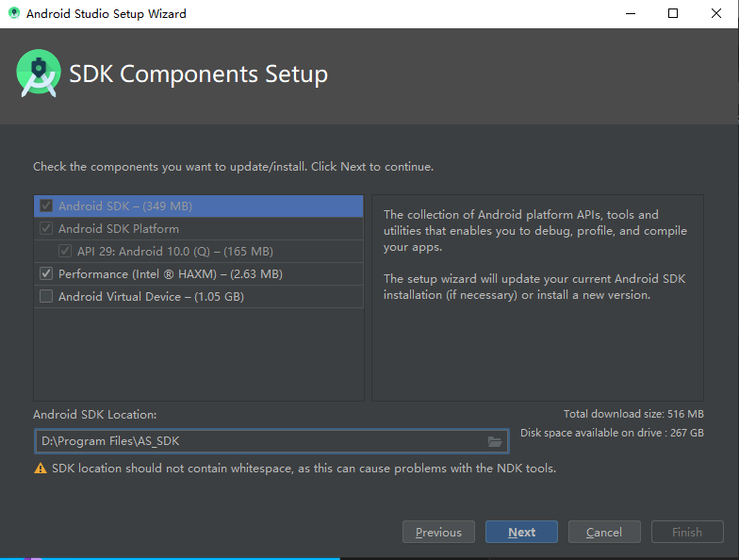Click the SDK location whitespace warning message
739x560 pixels.
click(304, 468)
